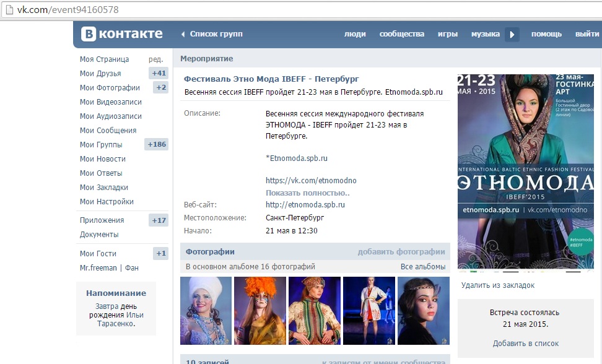This screenshot has width=602, height=364.
Task: Click the Фотографии section header
Action: point(210,251)
